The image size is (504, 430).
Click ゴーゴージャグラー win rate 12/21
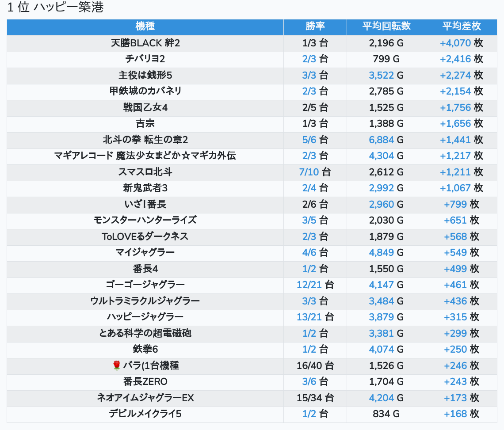pyautogui.click(x=309, y=285)
